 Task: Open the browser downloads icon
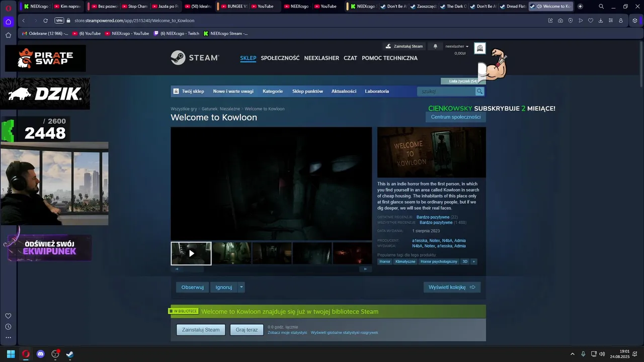(x=601, y=21)
